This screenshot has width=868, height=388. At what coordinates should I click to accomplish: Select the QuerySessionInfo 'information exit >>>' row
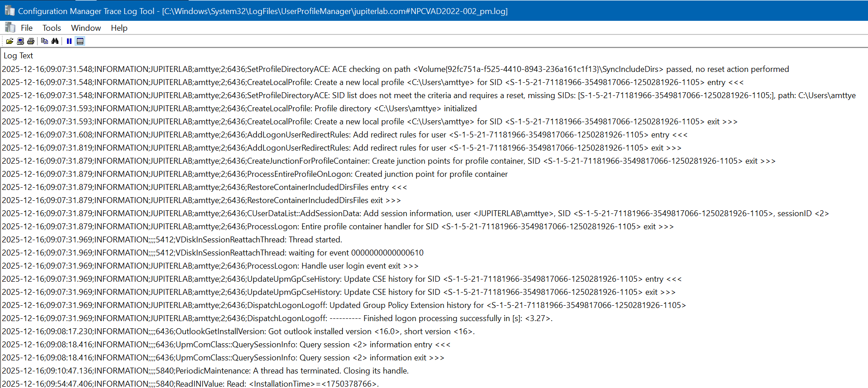434,358
